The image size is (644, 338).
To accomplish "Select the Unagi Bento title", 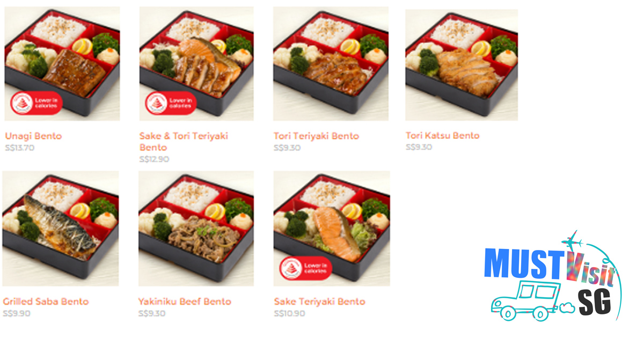I will tap(33, 136).
